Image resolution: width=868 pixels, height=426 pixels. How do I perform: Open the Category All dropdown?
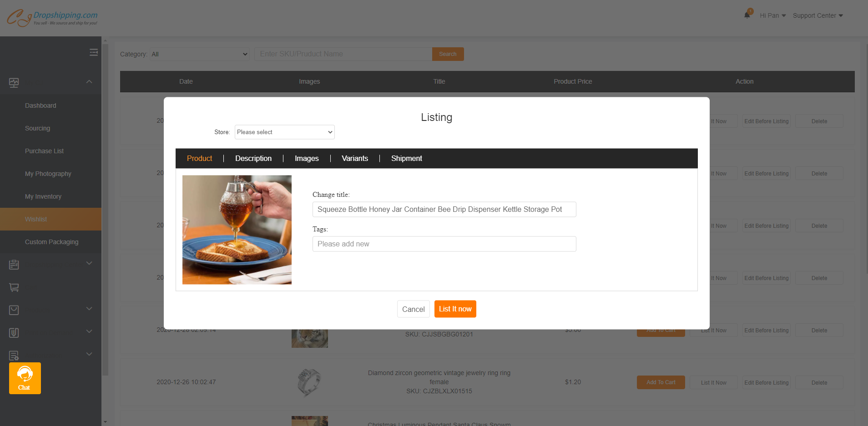(x=200, y=54)
